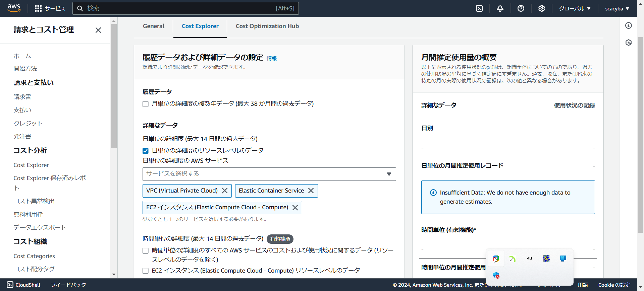Switch to the General tab

[154, 26]
